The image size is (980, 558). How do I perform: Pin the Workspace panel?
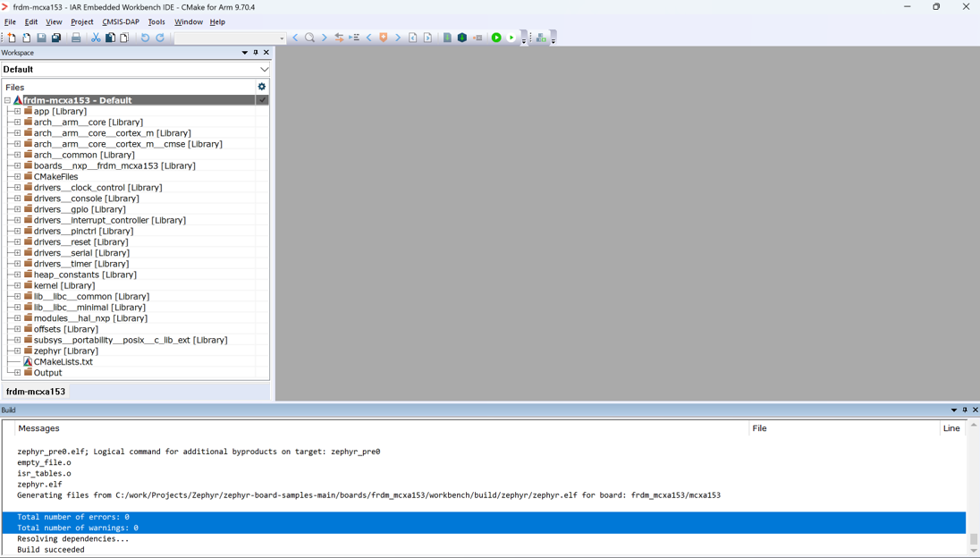click(x=256, y=53)
